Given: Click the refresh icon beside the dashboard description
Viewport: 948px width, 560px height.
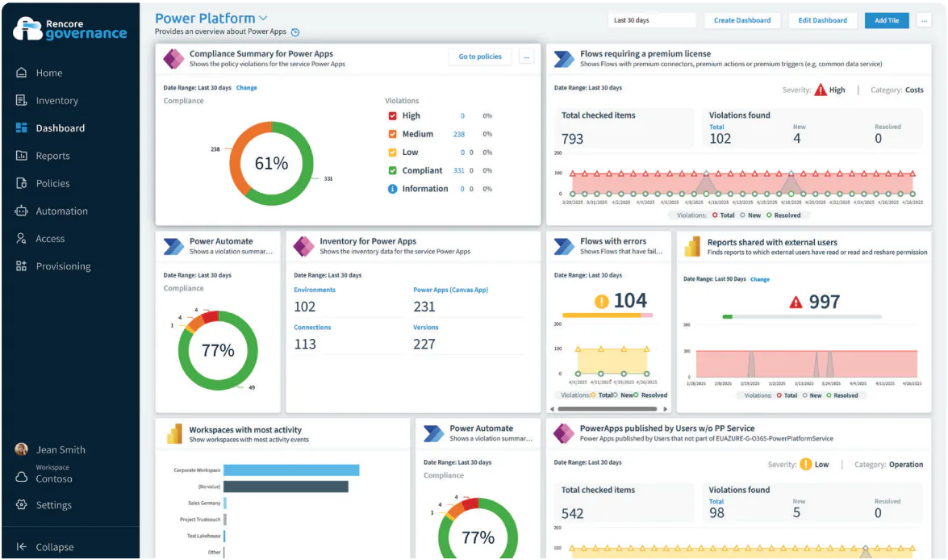Looking at the screenshot, I should point(295,32).
